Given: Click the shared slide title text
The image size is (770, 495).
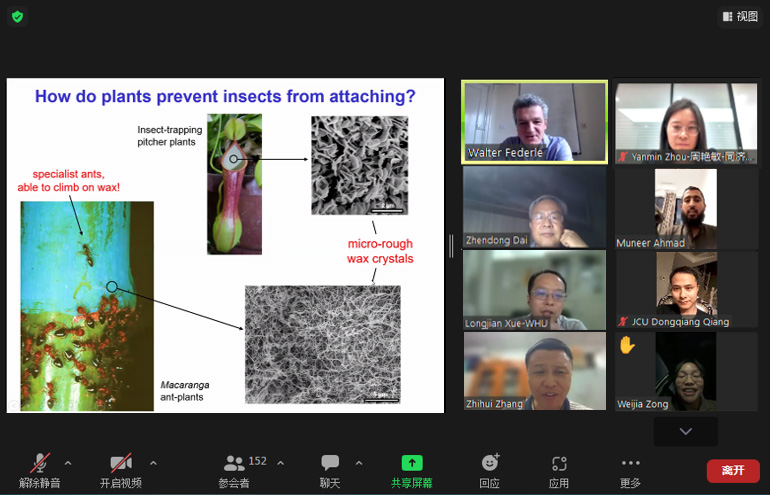Looking at the screenshot, I should [225, 96].
